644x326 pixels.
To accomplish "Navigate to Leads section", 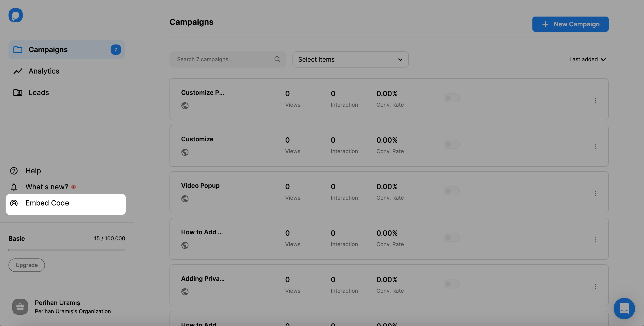I will coord(38,92).
